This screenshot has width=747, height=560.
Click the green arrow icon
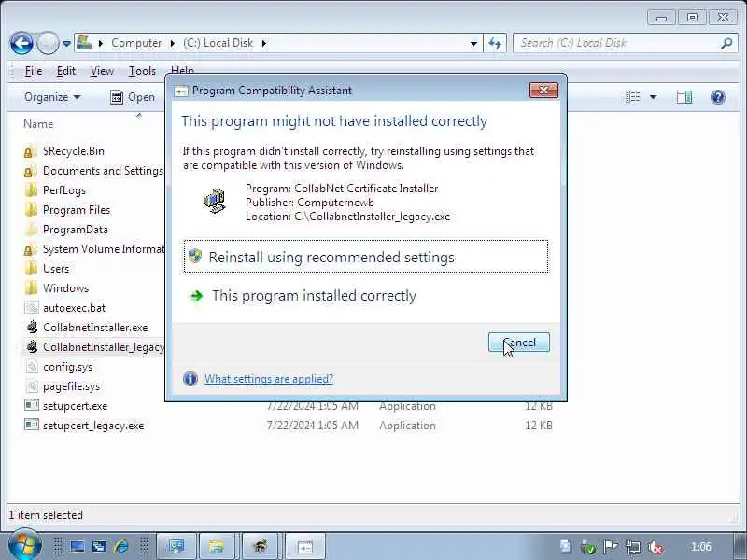click(196, 296)
